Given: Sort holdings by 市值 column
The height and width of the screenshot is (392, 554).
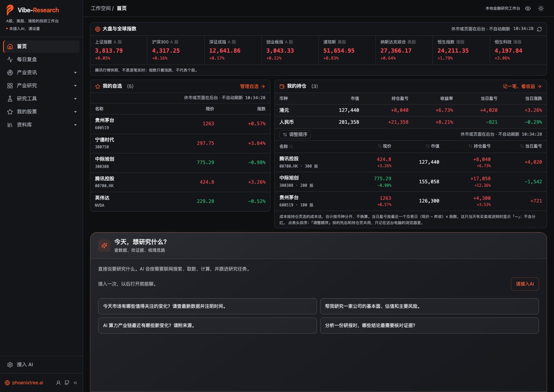Looking at the screenshot, I should [x=432, y=146].
